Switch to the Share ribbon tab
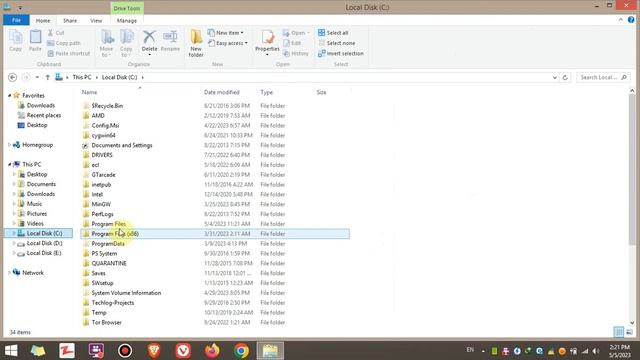640x360 pixels. 70,20
